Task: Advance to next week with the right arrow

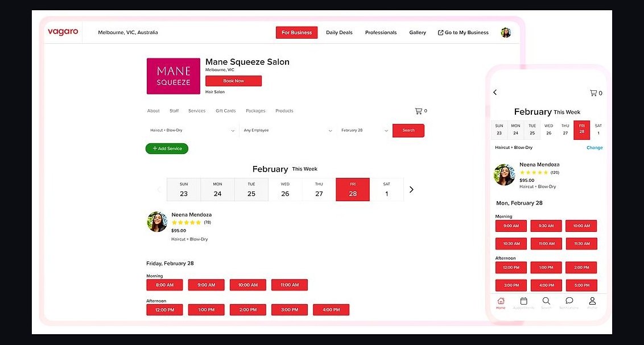Action: tap(411, 189)
